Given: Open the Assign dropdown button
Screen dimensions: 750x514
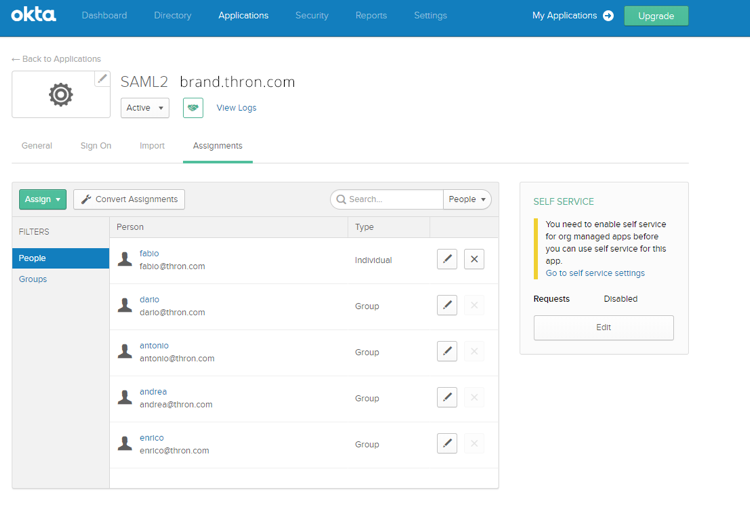Looking at the screenshot, I should coord(43,199).
